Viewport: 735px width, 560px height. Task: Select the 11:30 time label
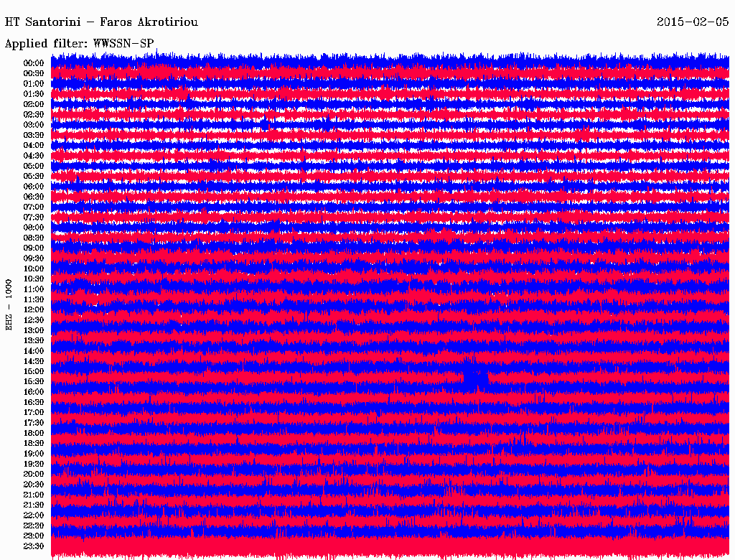point(33,299)
